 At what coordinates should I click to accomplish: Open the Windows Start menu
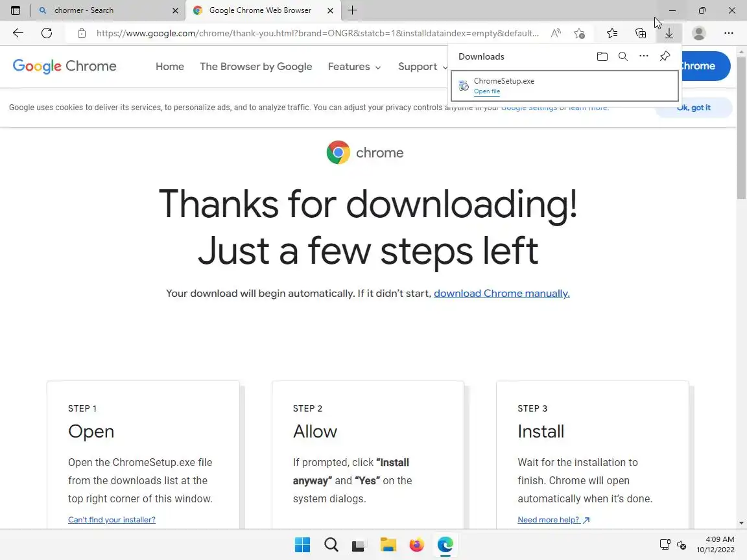302,544
